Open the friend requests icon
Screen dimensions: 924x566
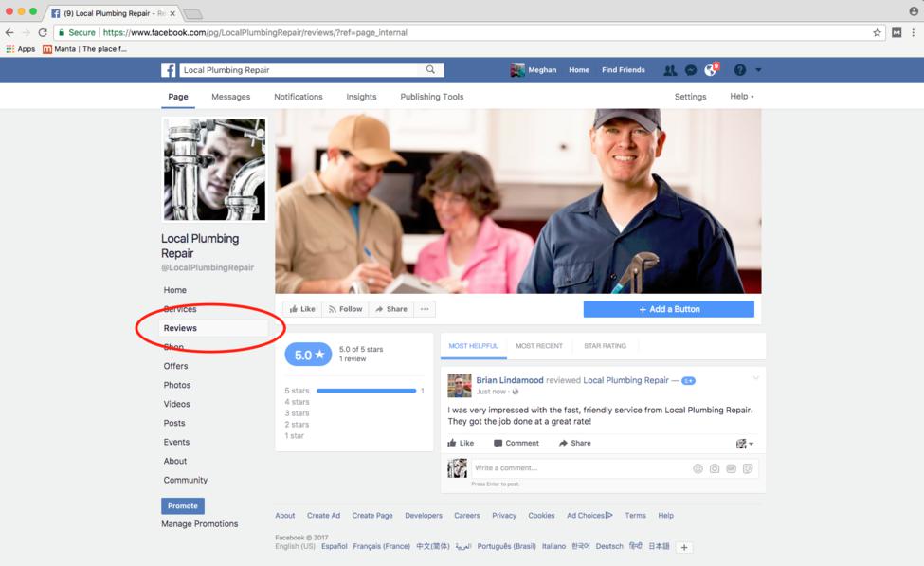coord(670,70)
